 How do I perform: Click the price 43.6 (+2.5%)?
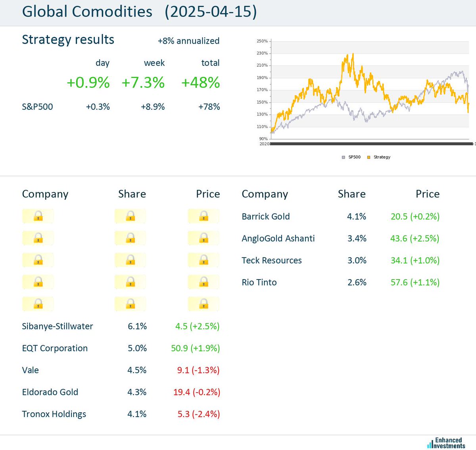point(415,238)
